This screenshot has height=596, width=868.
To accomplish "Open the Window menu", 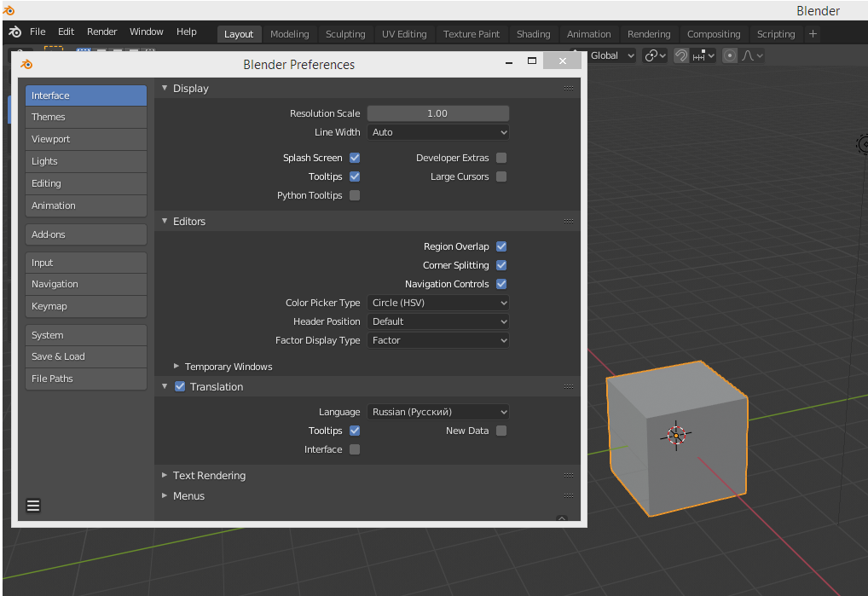I will coord(146,32).
